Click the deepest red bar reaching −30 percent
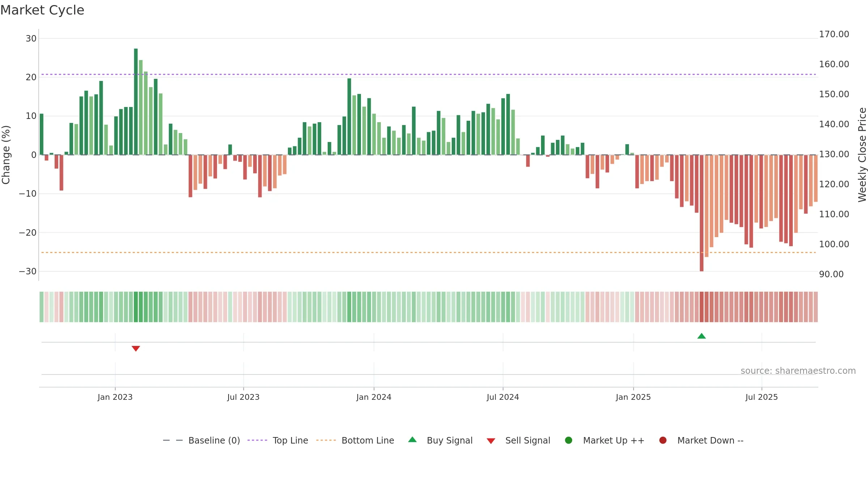The width and height of the screenshot is (868, 488). (702, 213)
